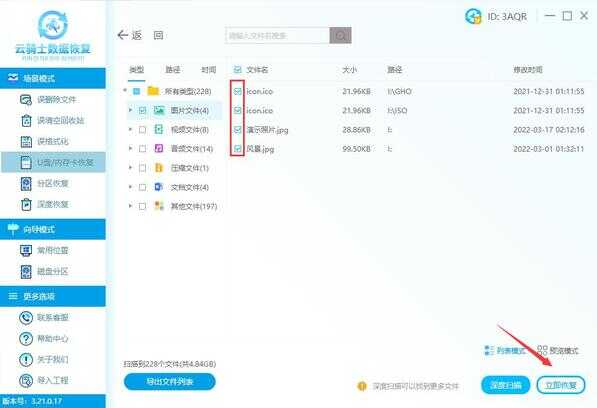Select the 磁盘分区 disk icon
This screenshot has width=597, height=408.
click(26, 271)
